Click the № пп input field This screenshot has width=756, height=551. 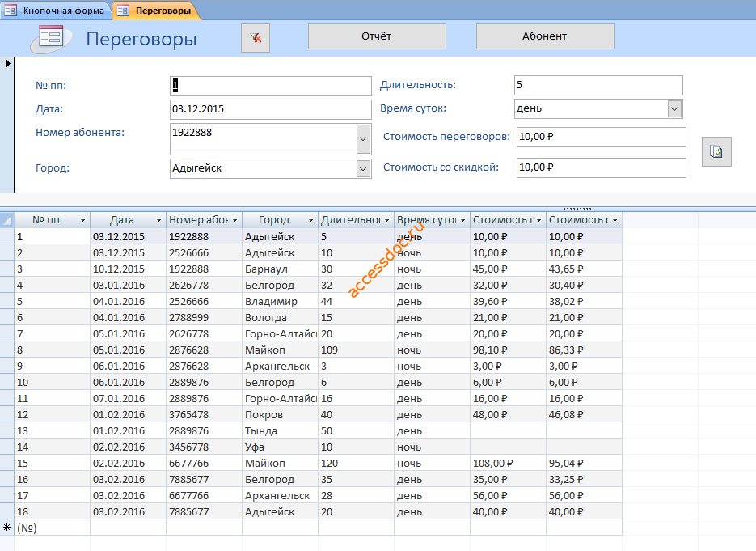coord(271,86)
